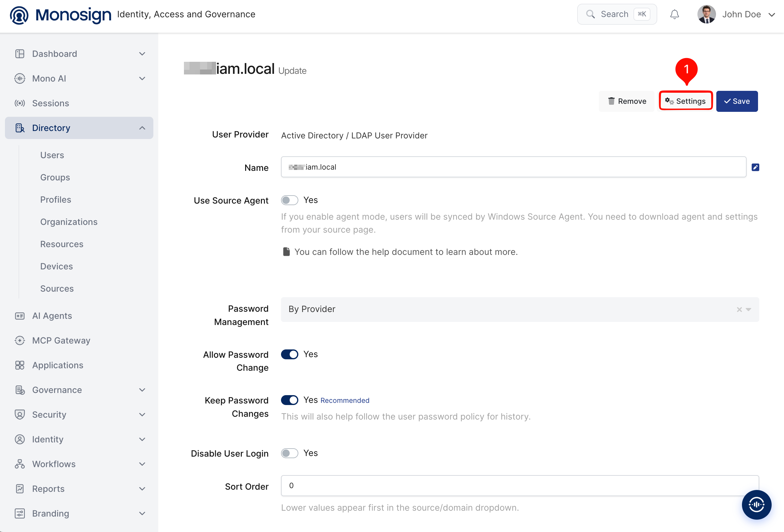Toggle the Use Source Agent switch

click(x=289, y=200)
